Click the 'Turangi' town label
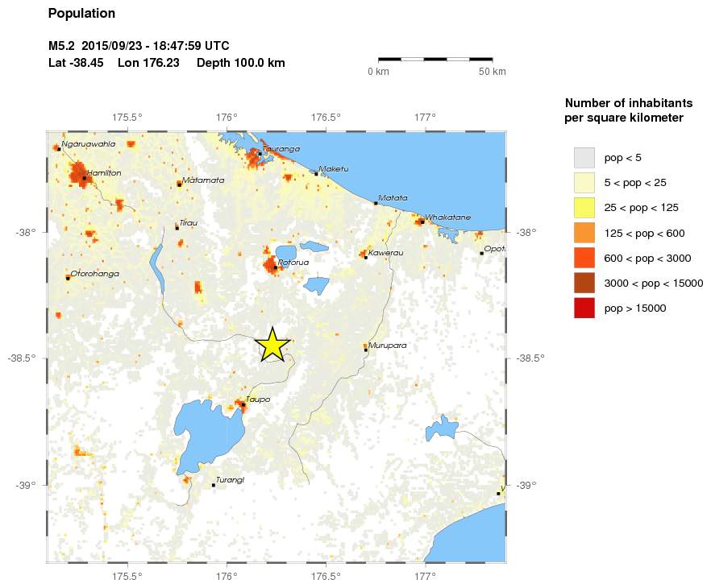The height and width of the screenshot is (588, 711). click(230, 480)
